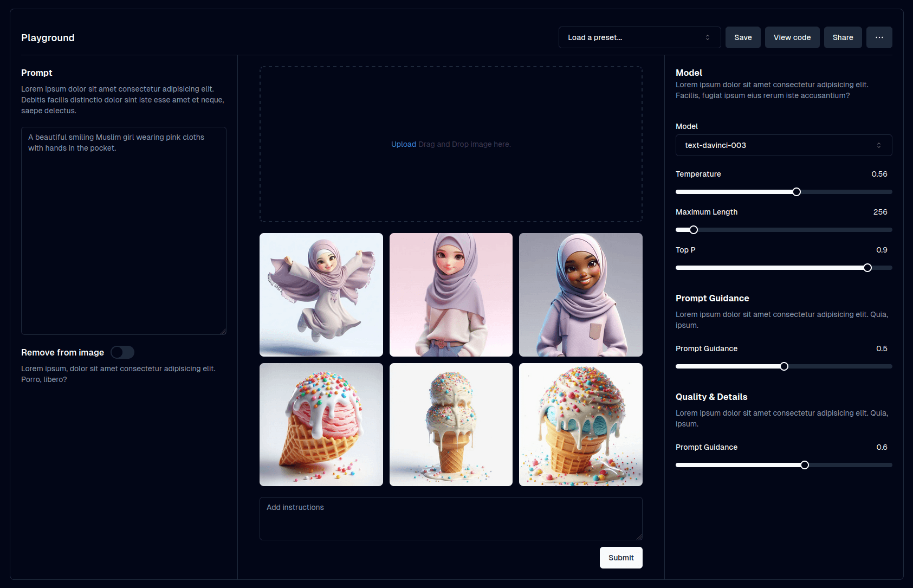This screenshot has width=913, height=588.
Task: Click the Save button
Action: (x=743, y=37)
